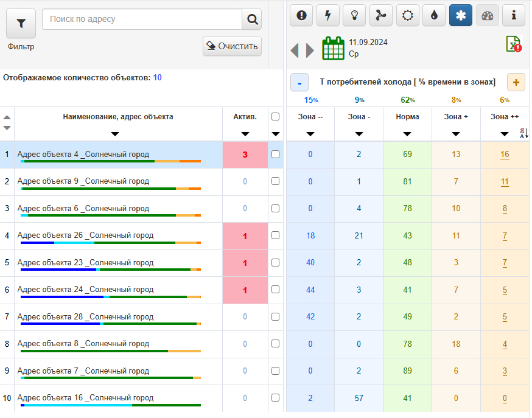
Task: Click the Очистить button
Action: pos(232,46)
